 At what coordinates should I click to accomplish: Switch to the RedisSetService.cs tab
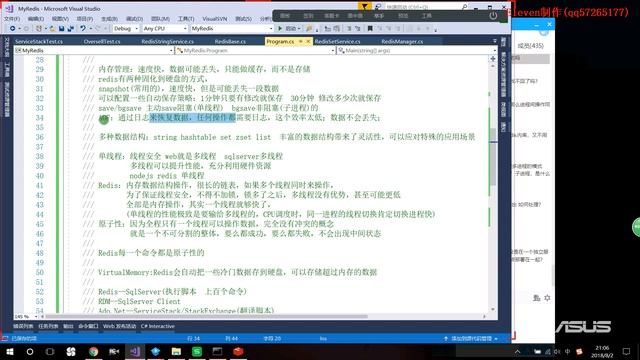(x=337, y=41)
